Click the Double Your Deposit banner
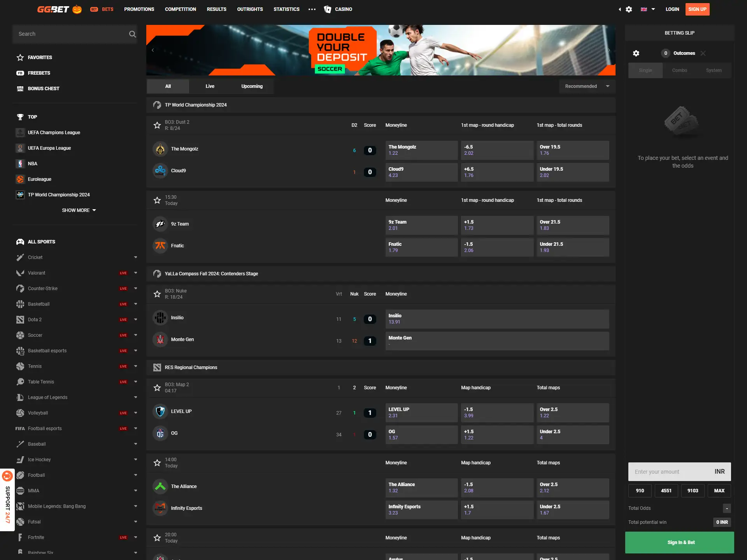This screenshot has height=560, width=747. click(x=381, y=50)
